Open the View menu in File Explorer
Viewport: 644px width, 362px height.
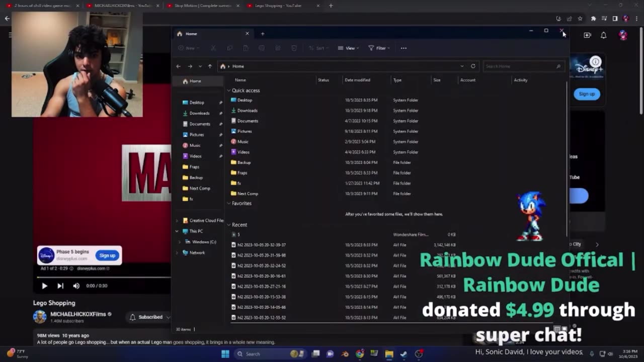click(x=347, y=48)
